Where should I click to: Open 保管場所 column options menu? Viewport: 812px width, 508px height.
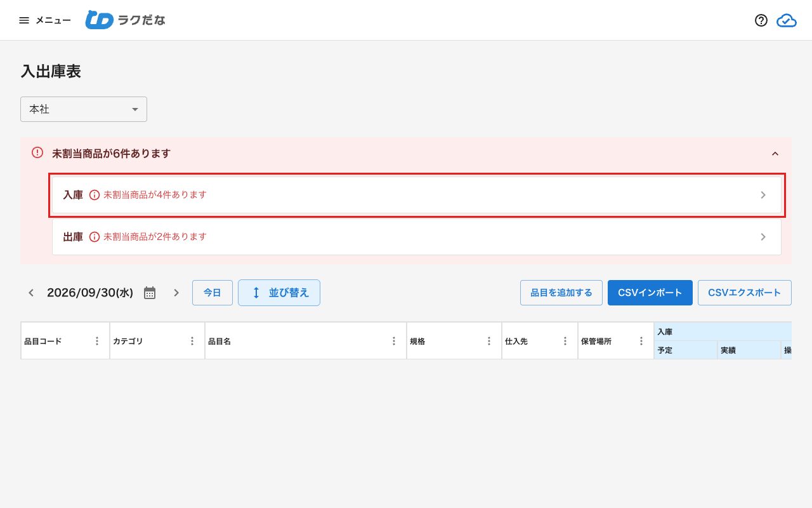[x=641, y=341]
